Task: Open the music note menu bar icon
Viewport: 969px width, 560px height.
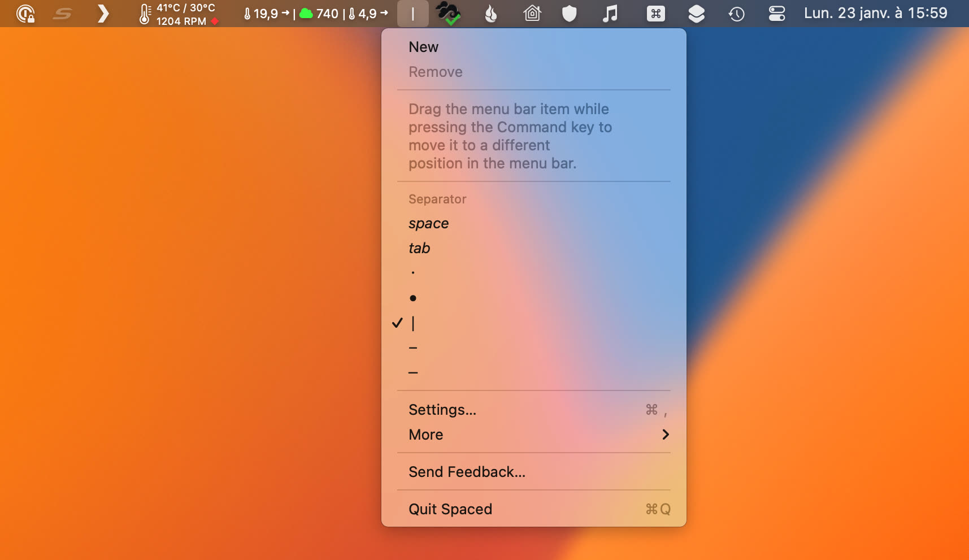Action: click(610, 14)
